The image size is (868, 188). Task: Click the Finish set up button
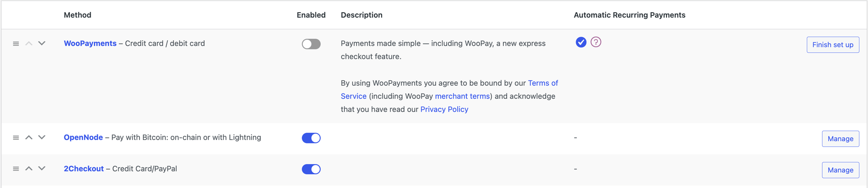click(x=833, y=45)
